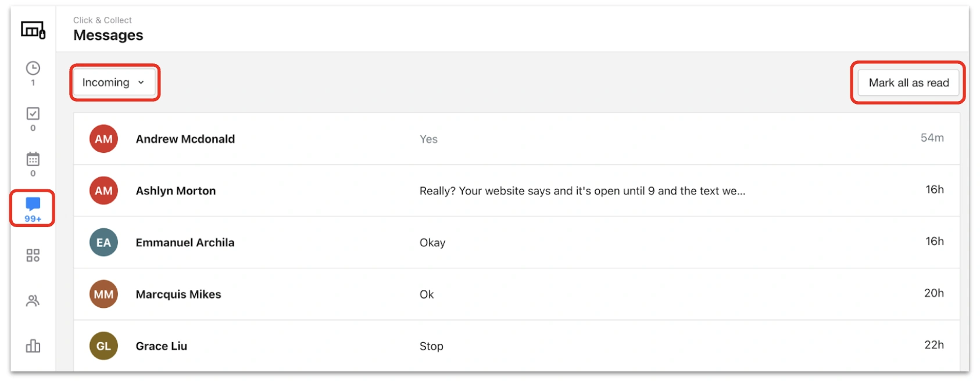Open the conversation with Ashlyn Morton
This screenshot has width=980, height=381.
(x=517, y=190)
